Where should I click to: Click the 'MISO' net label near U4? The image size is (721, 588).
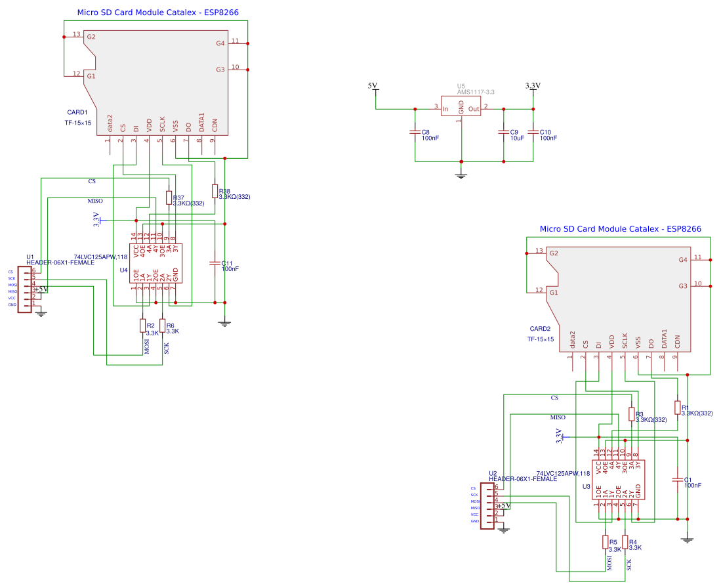point(95,201)
